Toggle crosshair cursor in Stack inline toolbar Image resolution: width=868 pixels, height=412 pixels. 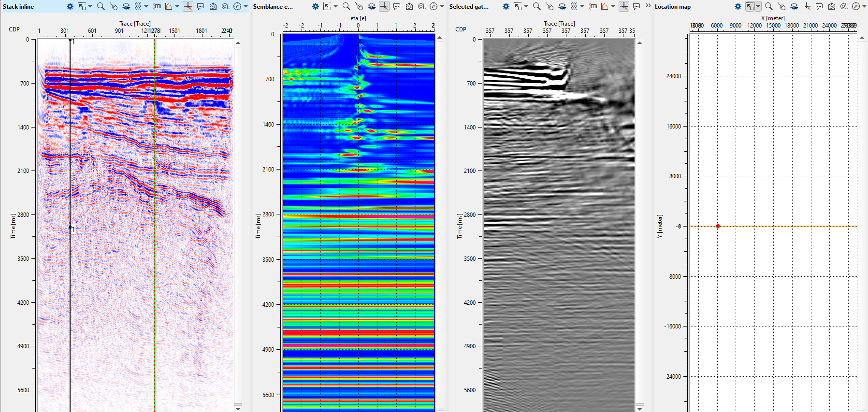pos(188,6)
